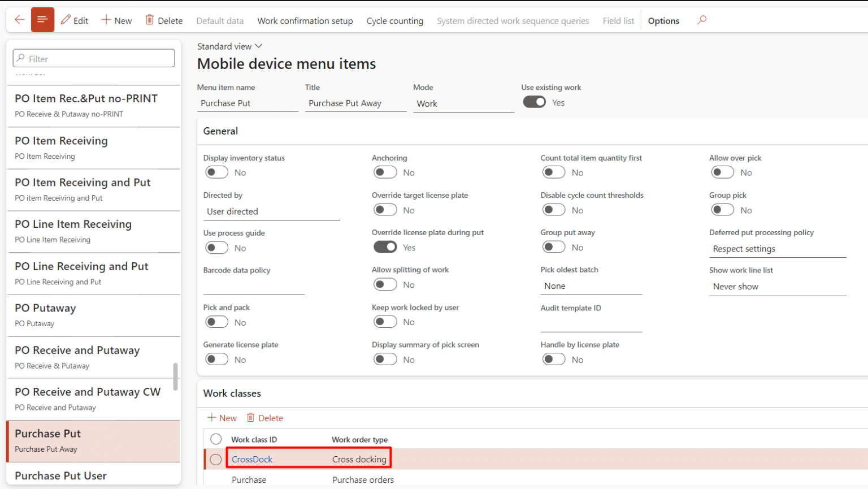
Task: Click the Edit pencil icon
Action: [74, 20]
